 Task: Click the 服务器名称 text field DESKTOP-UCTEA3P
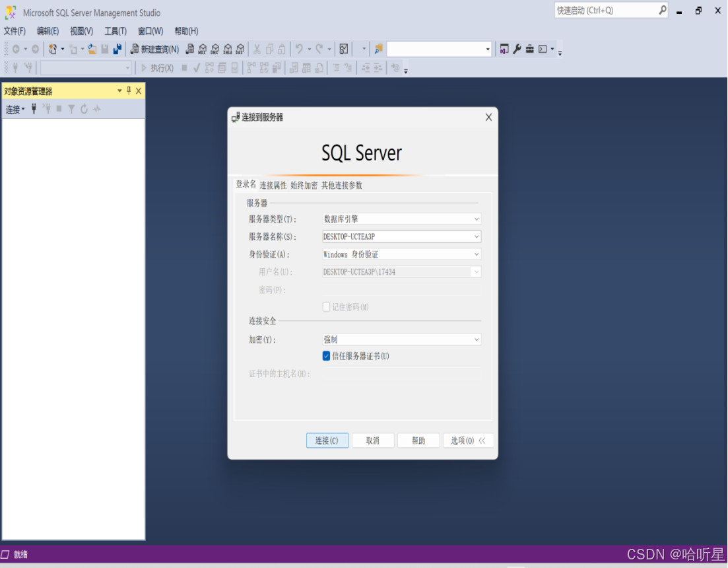pyautogui.click(x=397, y=236)
